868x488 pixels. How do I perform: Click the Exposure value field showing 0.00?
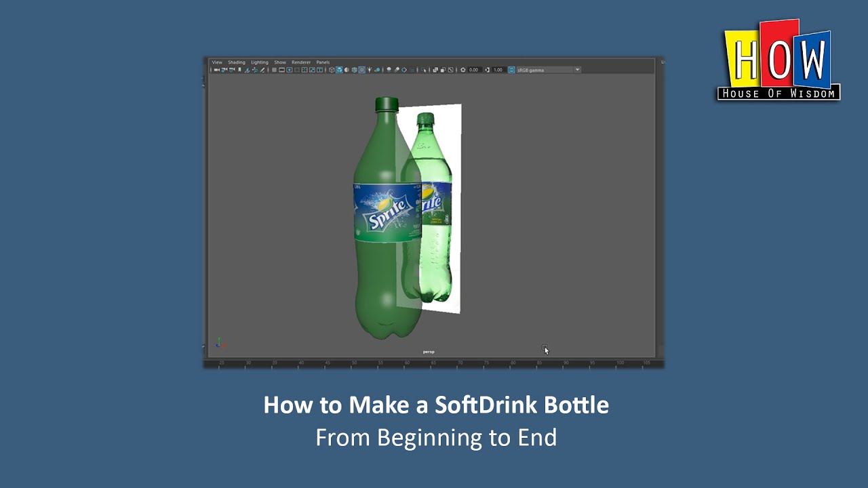tap(475, 70)
